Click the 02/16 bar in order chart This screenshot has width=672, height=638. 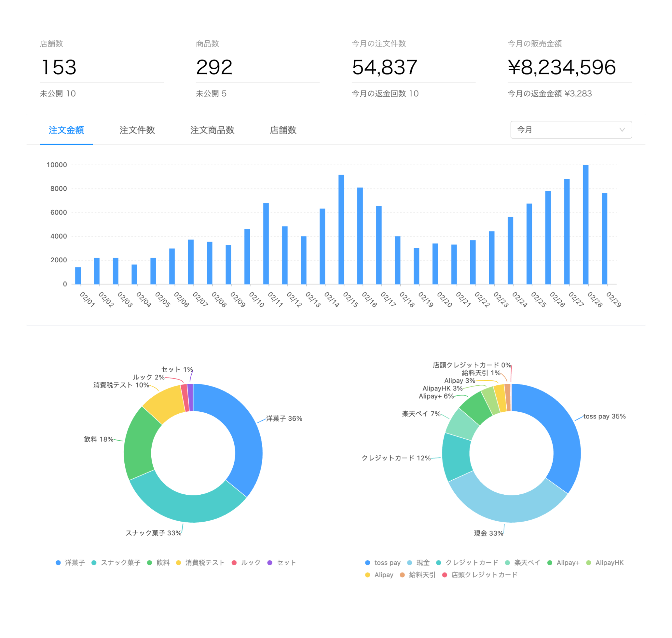pyautogui.click(x=360, y=236)
